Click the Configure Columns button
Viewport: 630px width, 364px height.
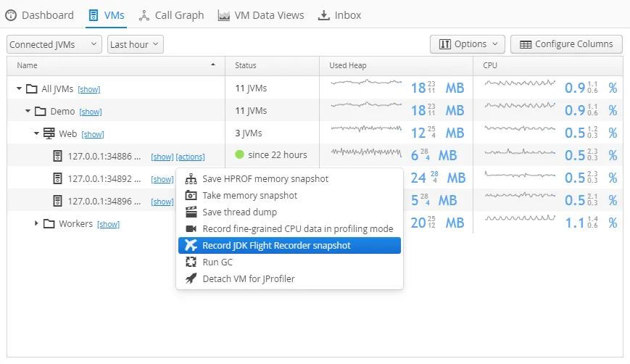point(566,44)
